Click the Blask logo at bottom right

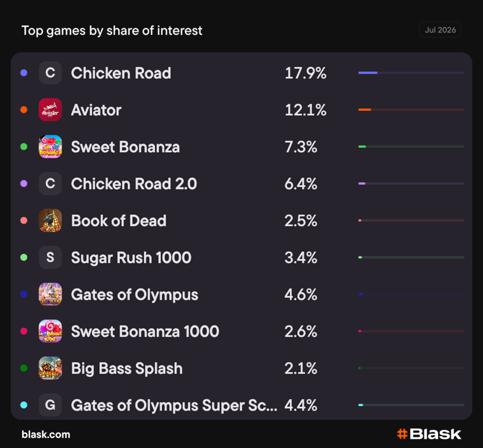coord(429,434)
